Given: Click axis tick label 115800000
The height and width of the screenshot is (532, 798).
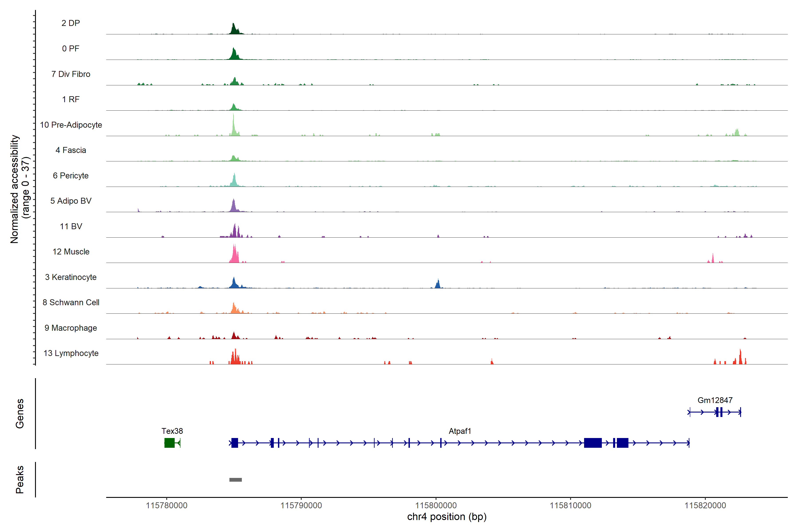Looking at the screenshot, I should pyautogui.click(x=436, y=505).
